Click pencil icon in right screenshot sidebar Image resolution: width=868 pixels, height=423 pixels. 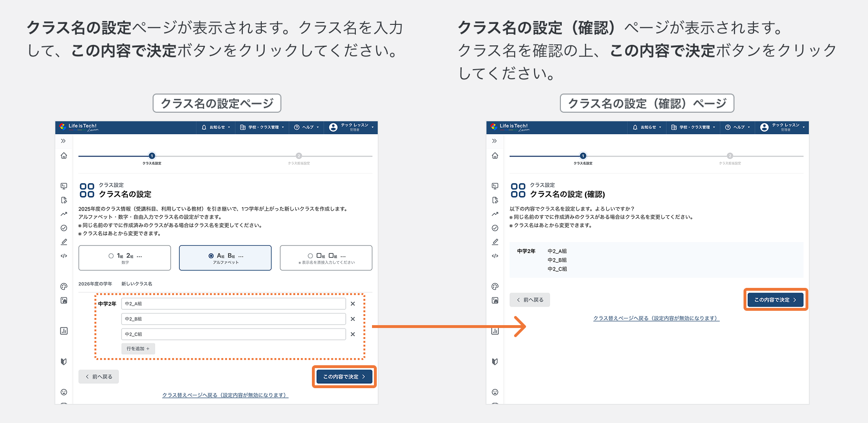495,242
